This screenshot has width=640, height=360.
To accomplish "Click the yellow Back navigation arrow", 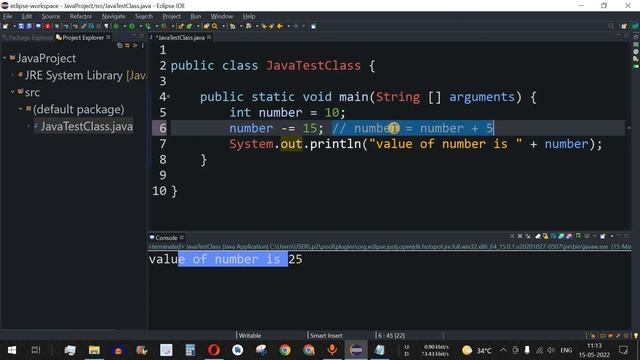I will 280,26.
